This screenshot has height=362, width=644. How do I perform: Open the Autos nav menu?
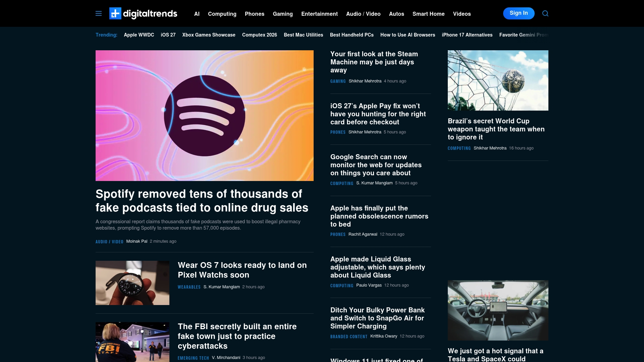click(x=396, y=14)
